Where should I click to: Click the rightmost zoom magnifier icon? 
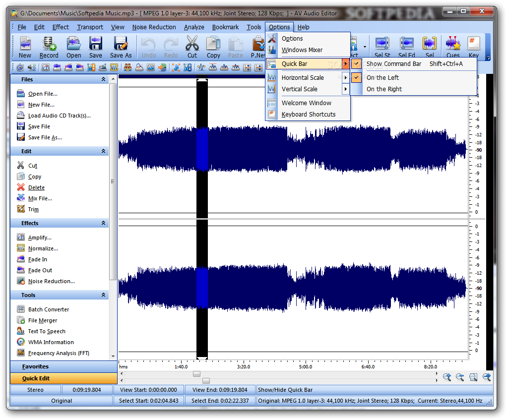[487, 377]
